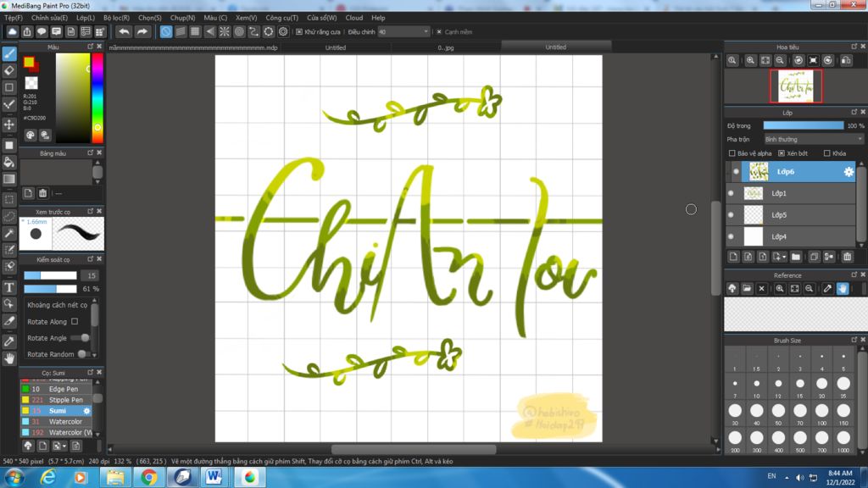
Task: Open Tệp(F) file menu
Action: tap(14, 18)
